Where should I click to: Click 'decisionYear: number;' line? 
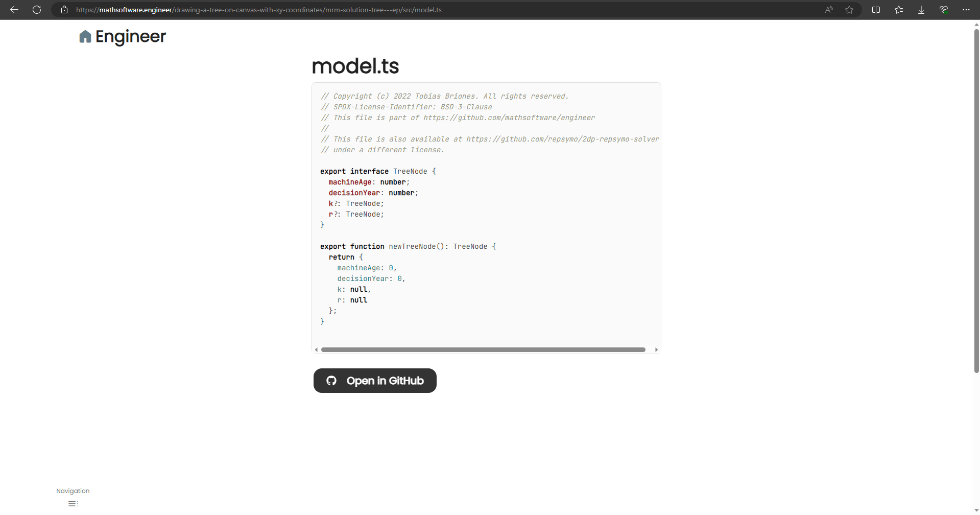click(x=373, y=193)
